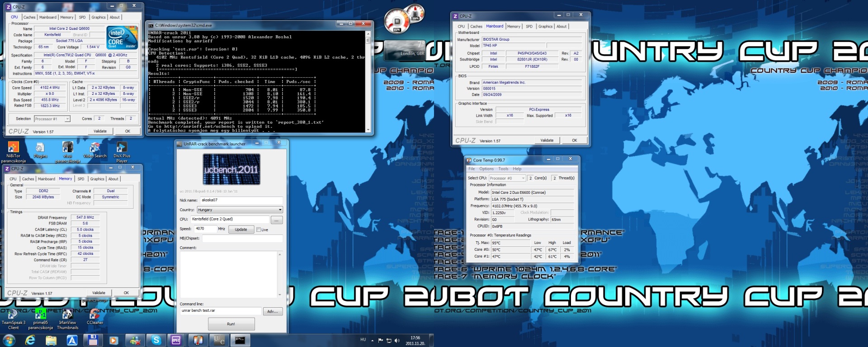Switch to SPD tab in the CPU-Z Memory window
The height and width of the screenshot is (347, 868).
pos(81,179)
